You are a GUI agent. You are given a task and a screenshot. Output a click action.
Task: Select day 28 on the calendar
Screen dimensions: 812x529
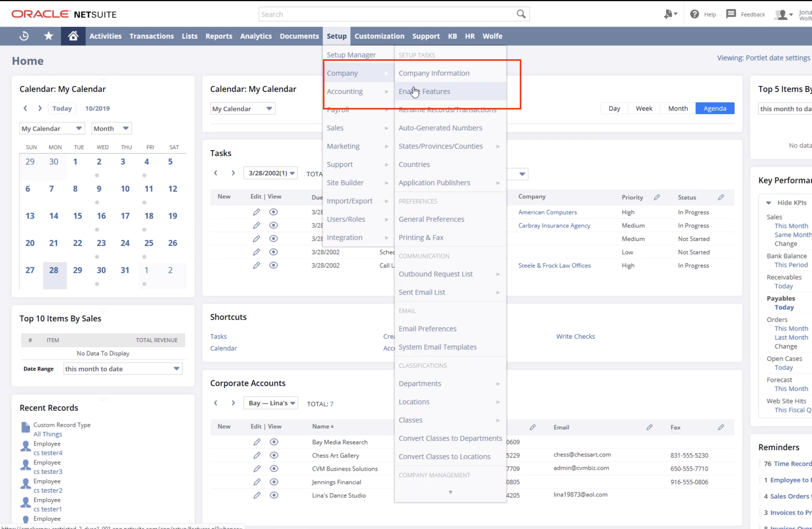pos(55,276)
